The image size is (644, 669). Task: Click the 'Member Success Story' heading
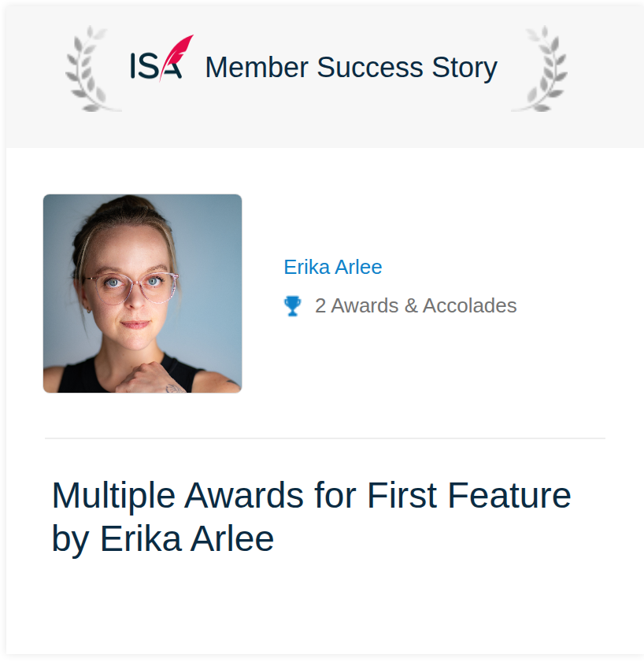pos(351,68)
